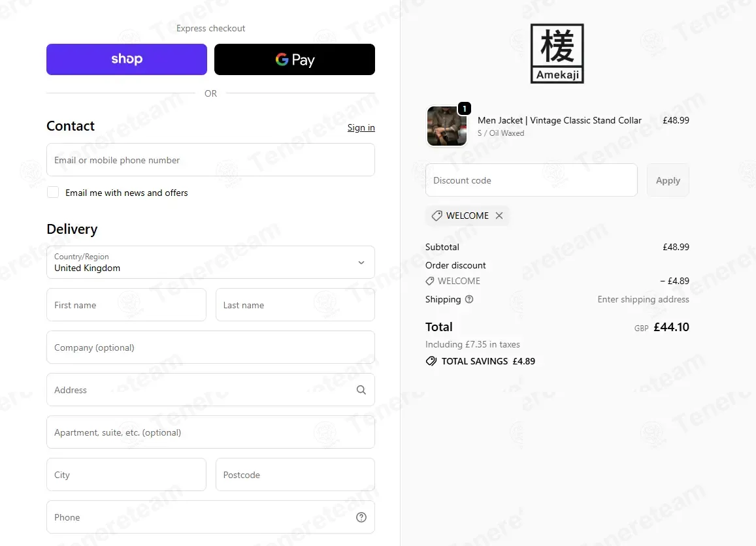Image resolution: width=756 pixels, height=546 pixels.
Task: Click the jacket product thumbnail
Action: point(447,126)
